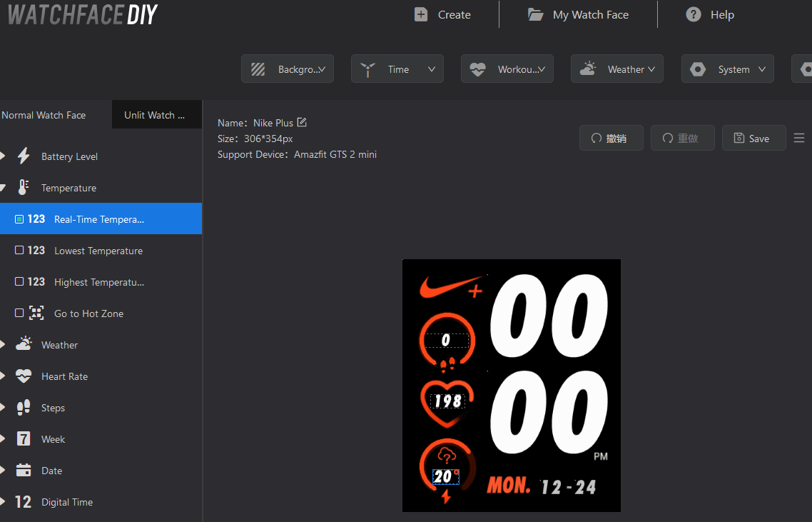Select the Steps tree row

coord(101,408)
